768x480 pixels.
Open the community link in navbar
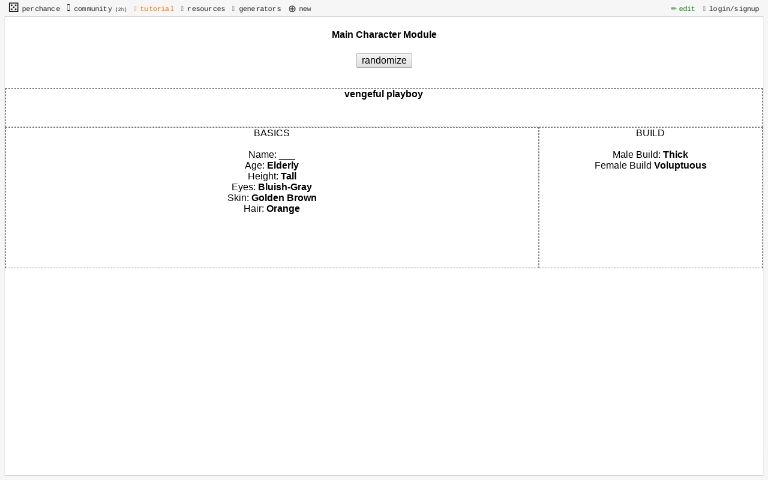click(92, 9)
